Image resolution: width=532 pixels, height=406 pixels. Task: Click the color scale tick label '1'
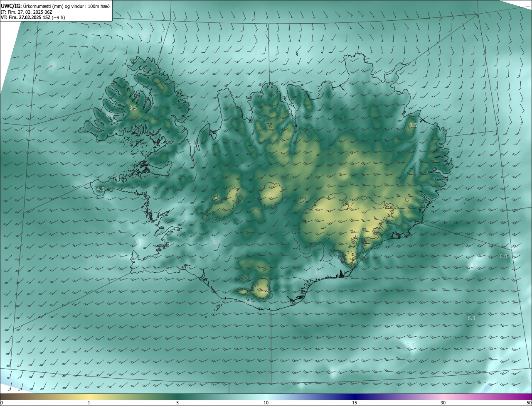tap(89, 403)
